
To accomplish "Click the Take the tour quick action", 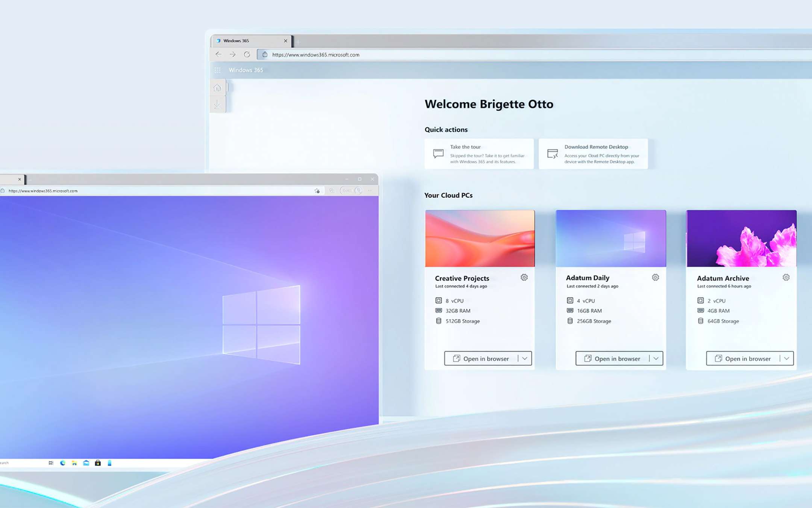I will (x=479, y=154).
